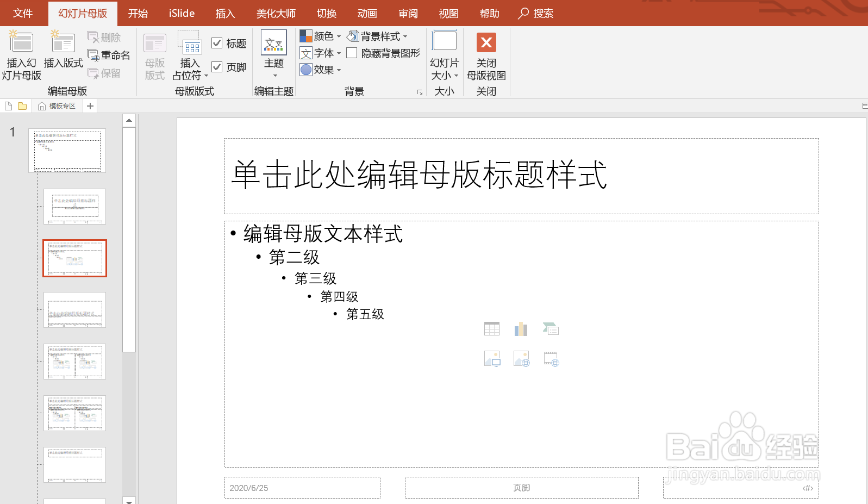
Task: Switch to Home (开始) tab
Action: pyautogui.click(x=138, y=13)
